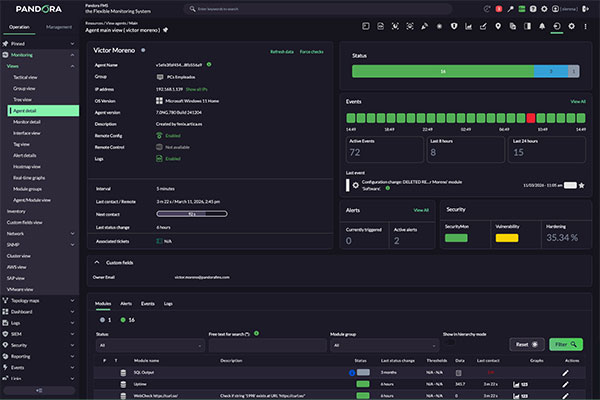600x400 pixels.
Task: Open Monitor detail in sidebar
Action: point(27,122)
